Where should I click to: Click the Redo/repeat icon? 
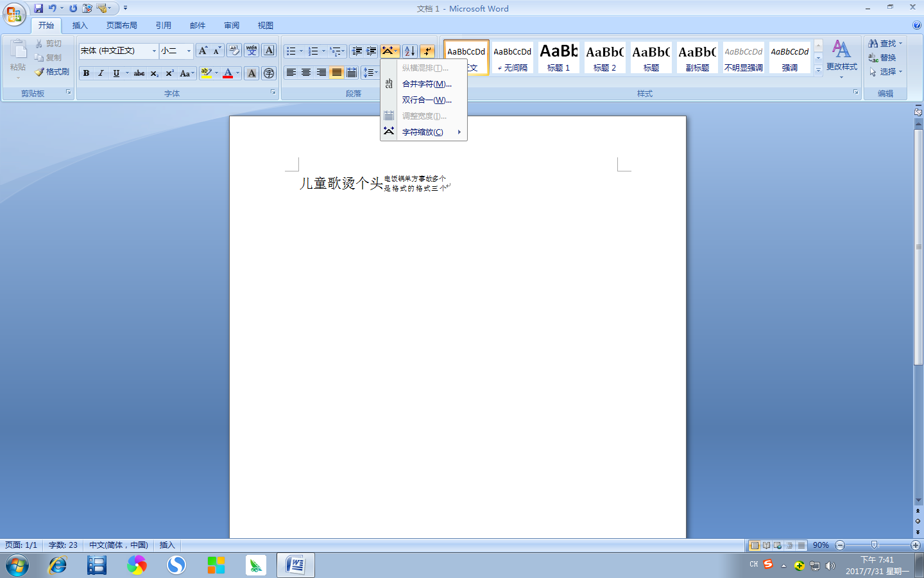click(73, 8)
